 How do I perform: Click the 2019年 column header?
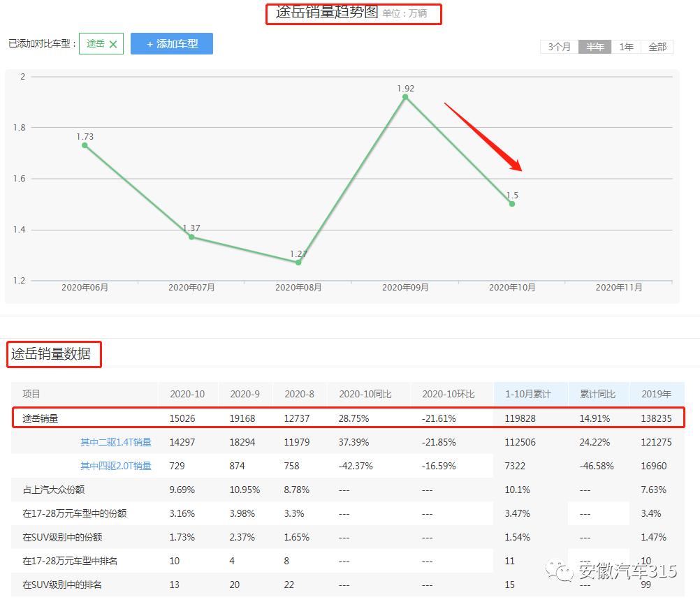[655, 394]
